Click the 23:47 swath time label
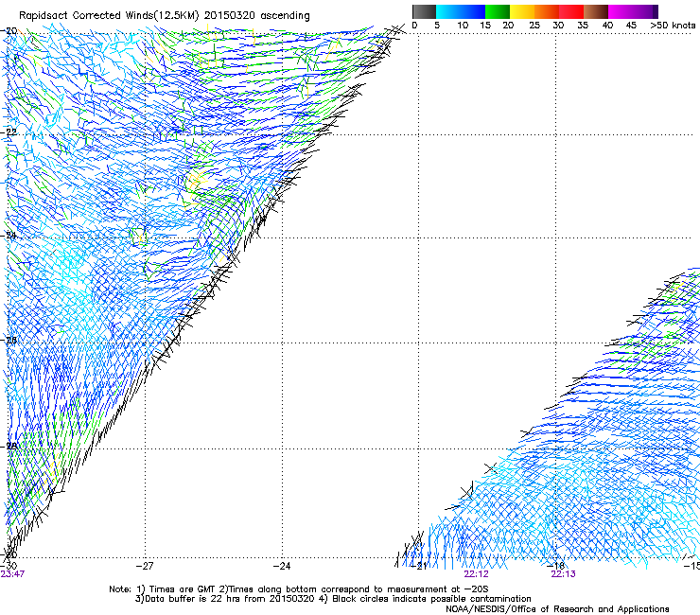 [x=12, y=574]
